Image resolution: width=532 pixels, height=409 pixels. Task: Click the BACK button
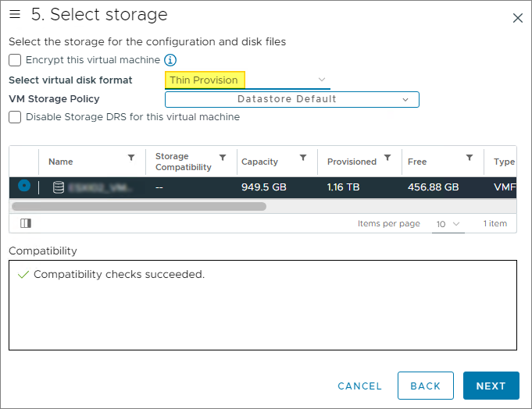point(425,386)
